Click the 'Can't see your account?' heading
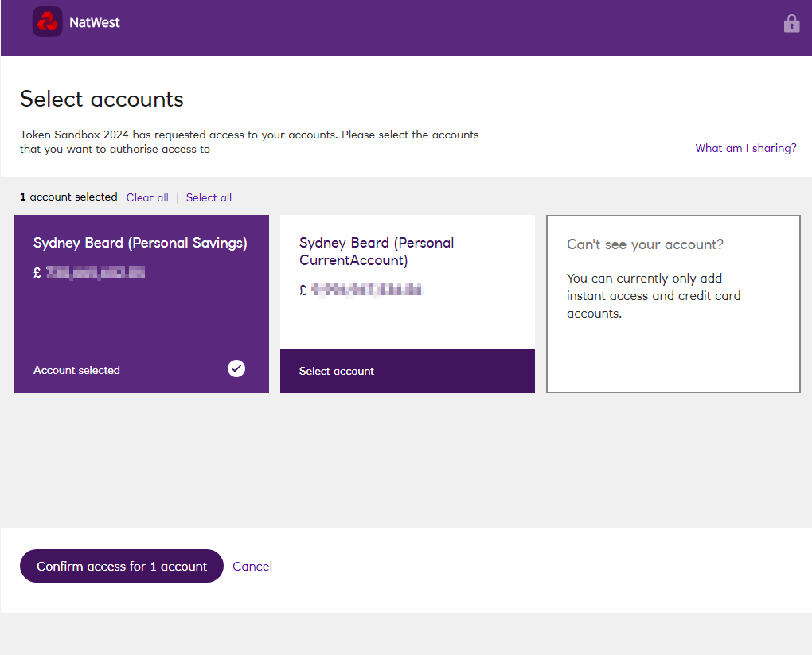The width and height of the screenshot is (812, 655). pos(645,244)
